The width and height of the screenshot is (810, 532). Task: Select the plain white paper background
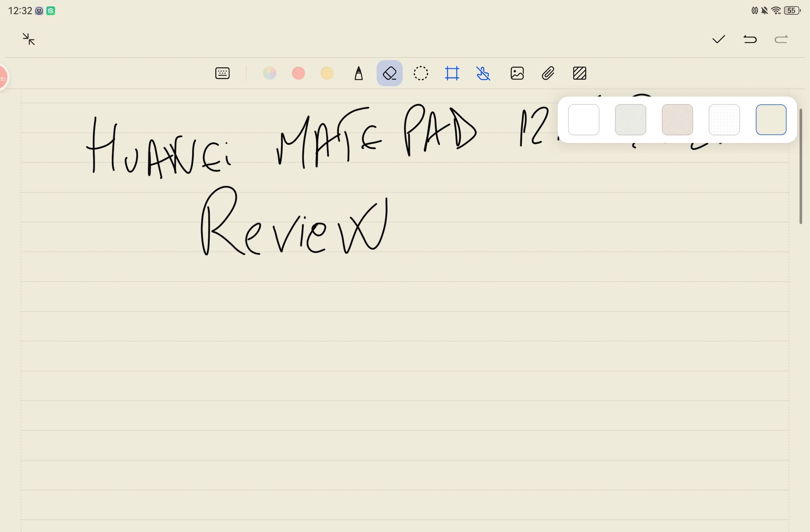(x=583, y=120)
